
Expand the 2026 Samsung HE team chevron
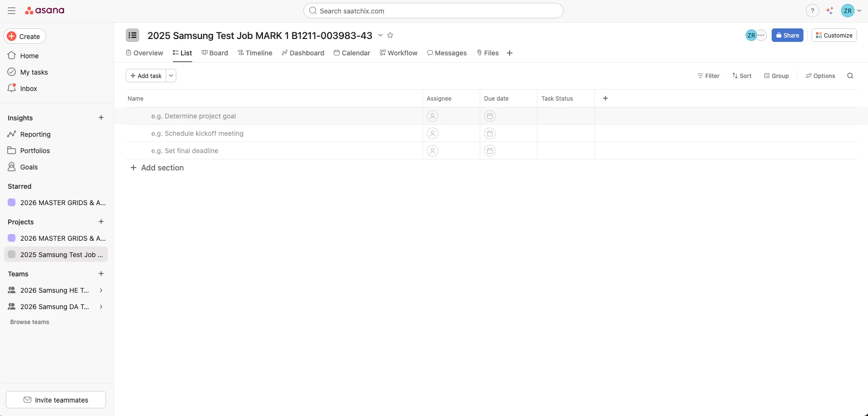pyautogui.click(x=101, y=290)
